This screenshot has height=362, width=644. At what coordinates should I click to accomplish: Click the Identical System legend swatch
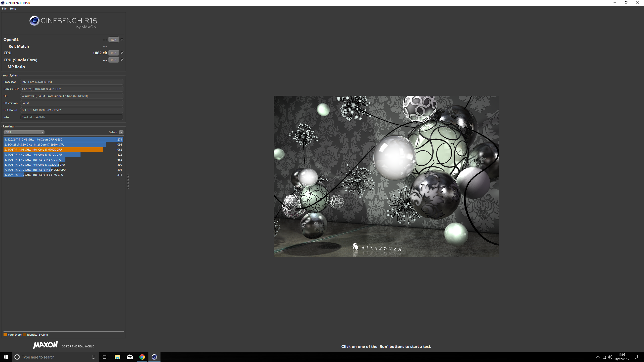pyautogui.click(x=24, y=335)
